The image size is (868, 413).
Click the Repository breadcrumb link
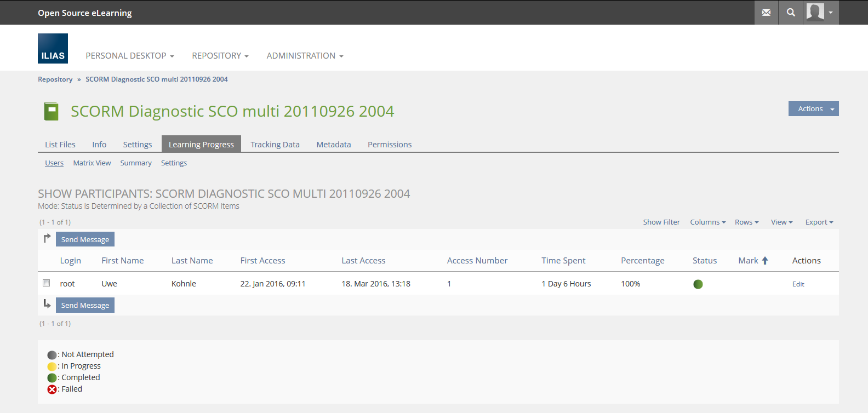click(x=55, y=79)
